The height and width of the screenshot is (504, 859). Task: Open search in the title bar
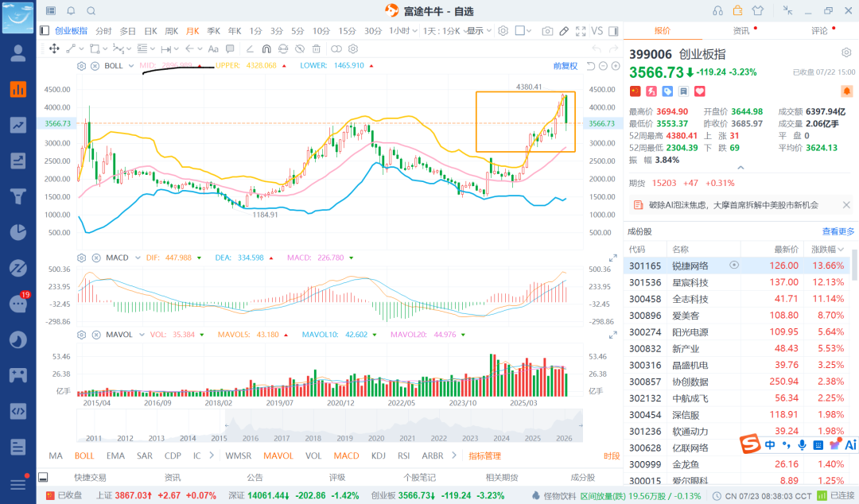[x=91, y=11]
